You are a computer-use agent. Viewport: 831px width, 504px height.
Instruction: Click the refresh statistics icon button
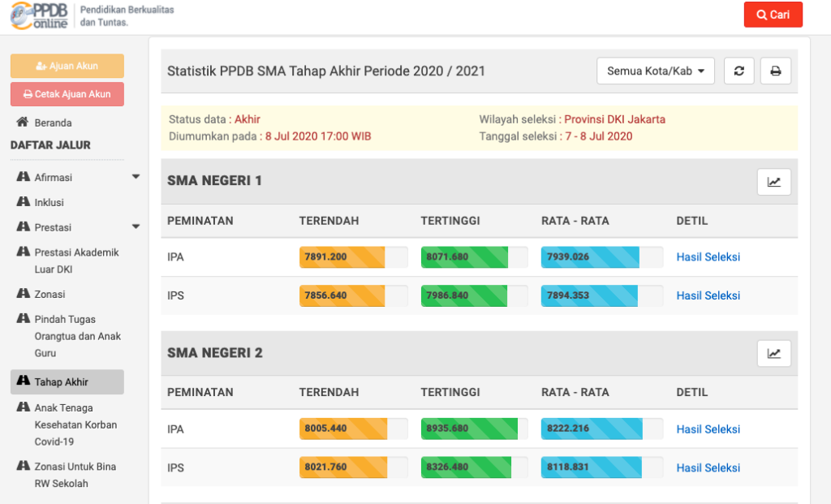[738, 71]
